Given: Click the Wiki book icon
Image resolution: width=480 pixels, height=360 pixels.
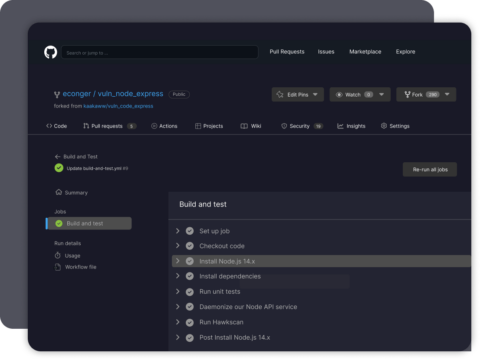Looking at the screenshot, I should (x=244, y=126).
